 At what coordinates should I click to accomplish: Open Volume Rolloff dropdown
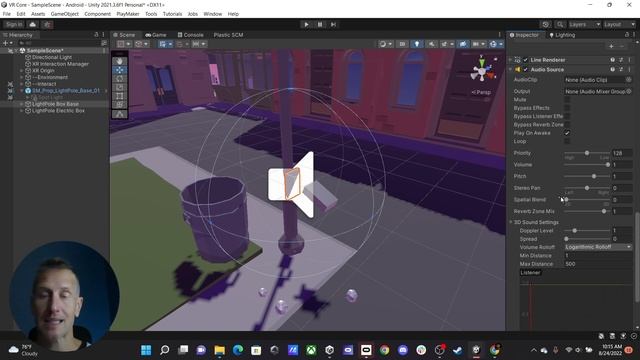pyautogui.click(x=598, y=247)
